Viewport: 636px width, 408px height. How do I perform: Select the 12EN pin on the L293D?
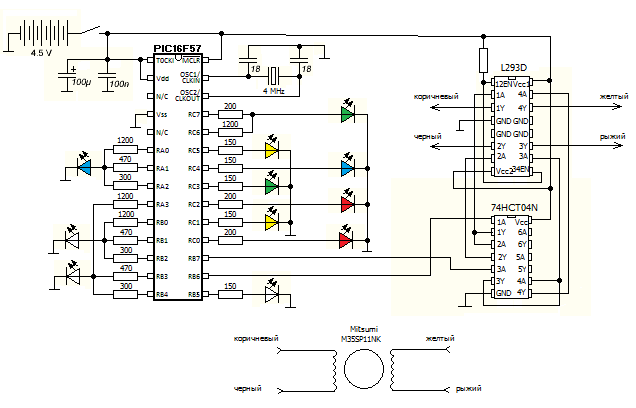click(x=504, y=84)
